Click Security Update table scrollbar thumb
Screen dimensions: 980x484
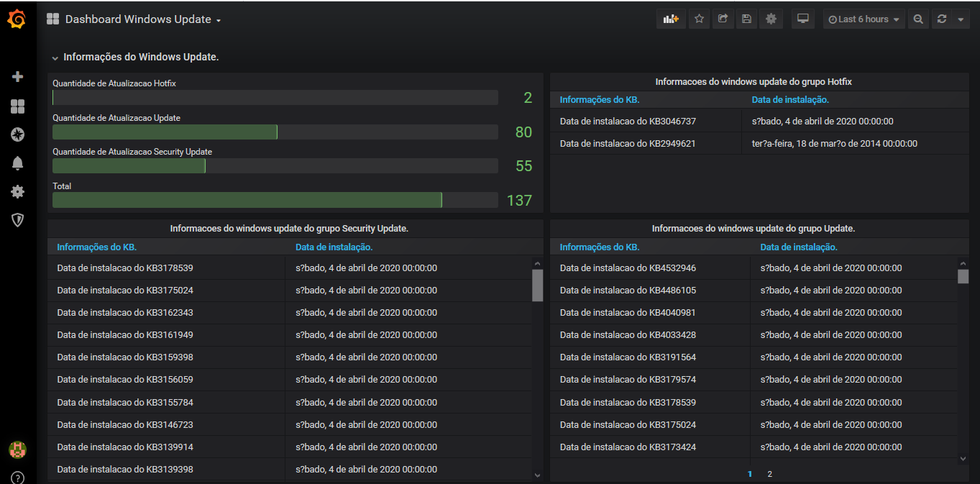pos(537,285)
